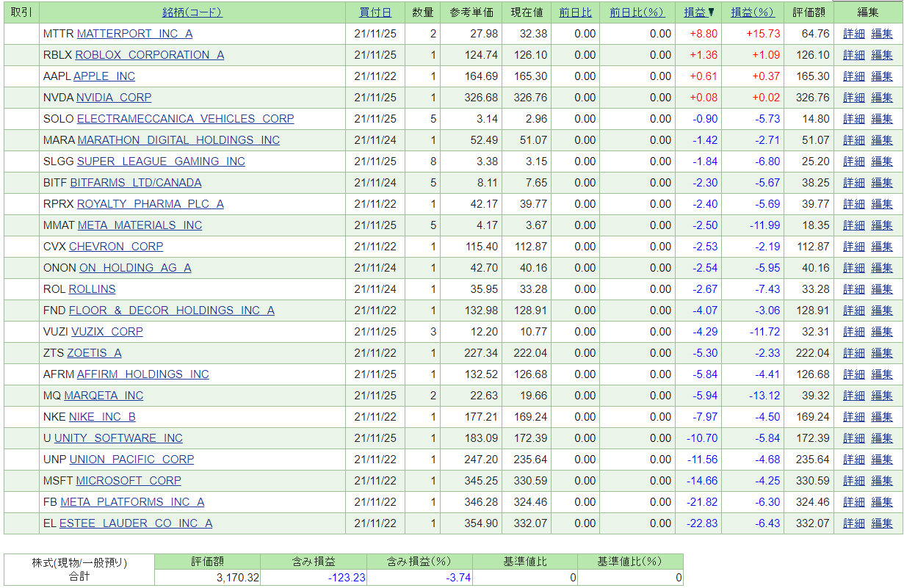Open 詳細 for the ONON row
Screen dimensions: 904x588
[x=854, y=268]
